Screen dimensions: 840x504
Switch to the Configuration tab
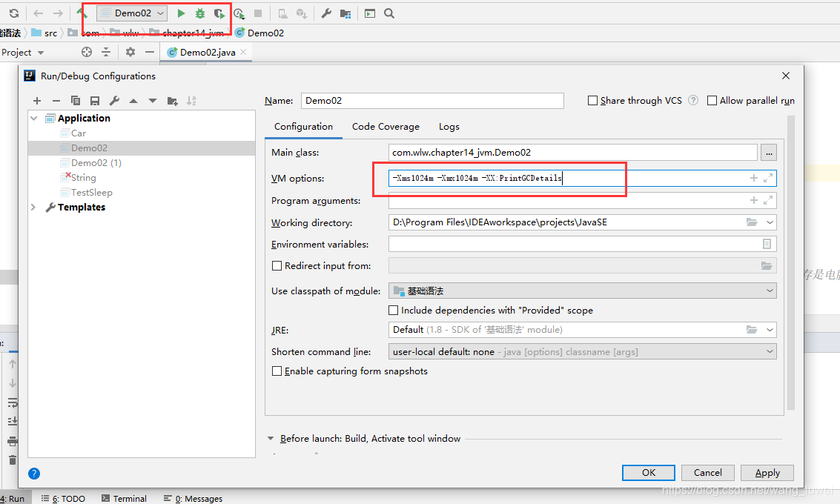tap(303, 127)
